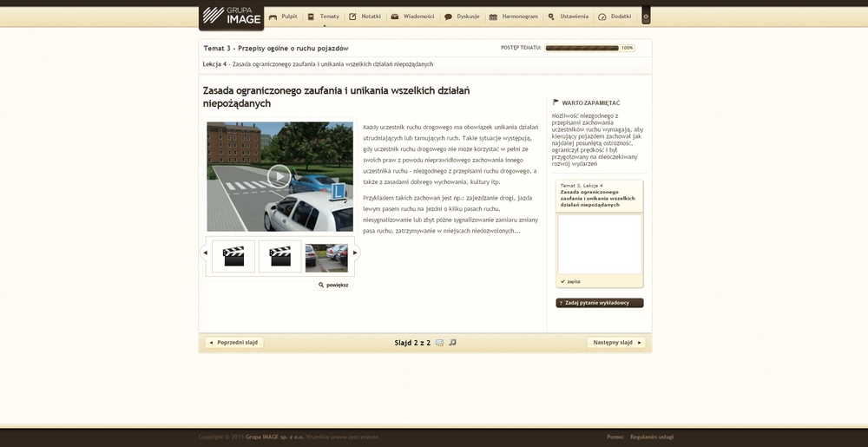Click the Ustawienia gear icon
This screenshot has height=447, width=868.
[x=551, y=16]
